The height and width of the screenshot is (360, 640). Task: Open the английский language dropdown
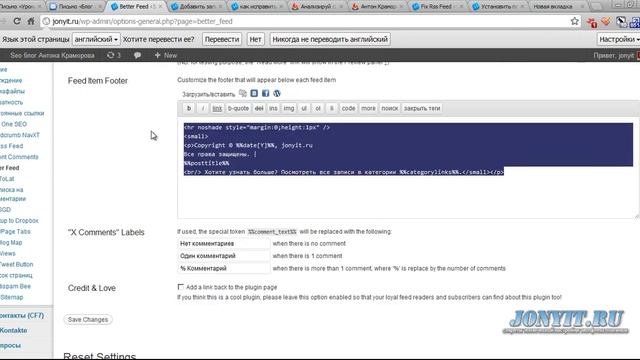pyautogui.click(x=96, y=39)
